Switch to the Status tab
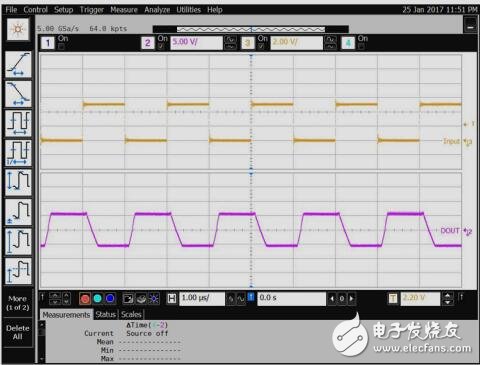This screenshot has width=480, height=365. (x=105, y=315)
